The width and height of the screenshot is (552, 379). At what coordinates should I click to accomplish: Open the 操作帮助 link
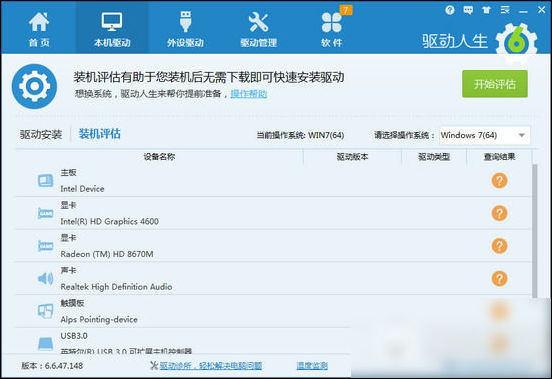(x=249, y=94)
